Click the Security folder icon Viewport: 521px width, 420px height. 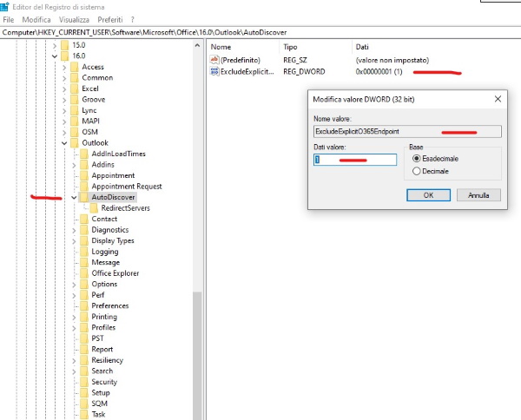click(x=84, y=382)
